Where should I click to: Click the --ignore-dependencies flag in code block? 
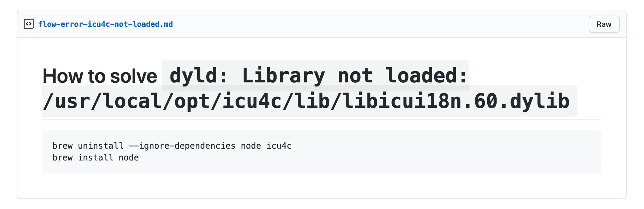click(182, 146)
